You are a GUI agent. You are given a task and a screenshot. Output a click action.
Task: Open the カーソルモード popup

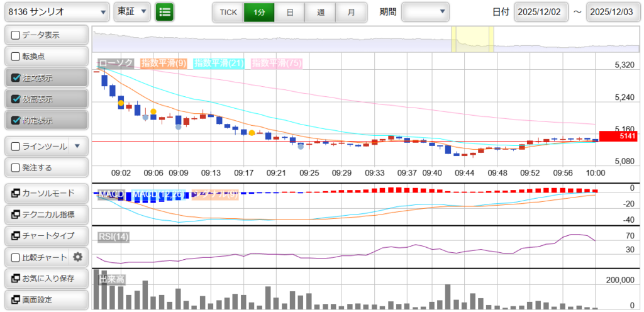[45, 192]
